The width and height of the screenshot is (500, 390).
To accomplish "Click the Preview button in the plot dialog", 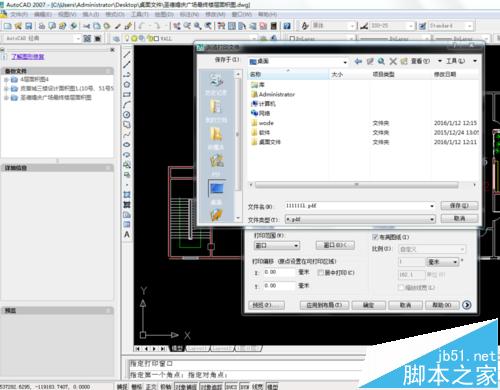I will tap(266, 305).
